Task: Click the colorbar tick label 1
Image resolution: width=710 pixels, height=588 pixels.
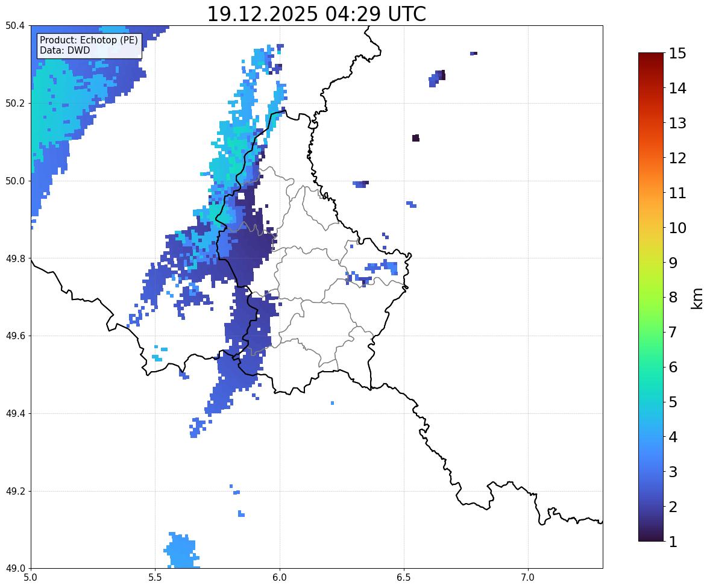Action: pyautogui.click(x=673, y=542)
